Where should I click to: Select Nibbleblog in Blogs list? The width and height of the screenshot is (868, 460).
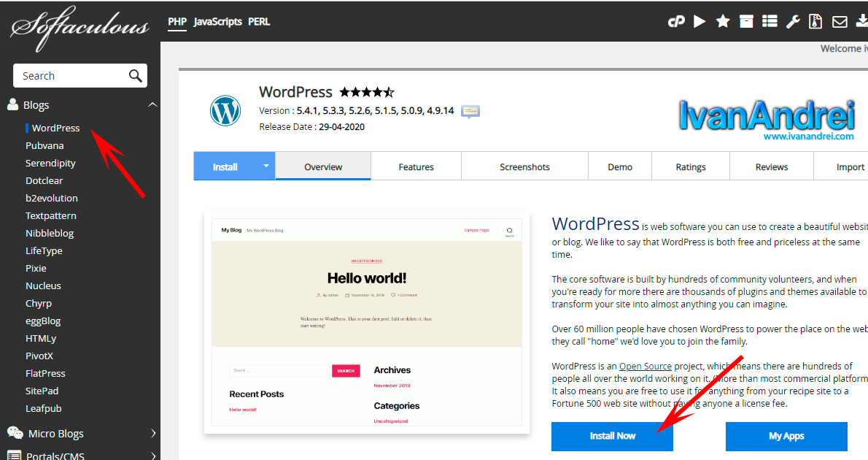(x=50, y=233)
